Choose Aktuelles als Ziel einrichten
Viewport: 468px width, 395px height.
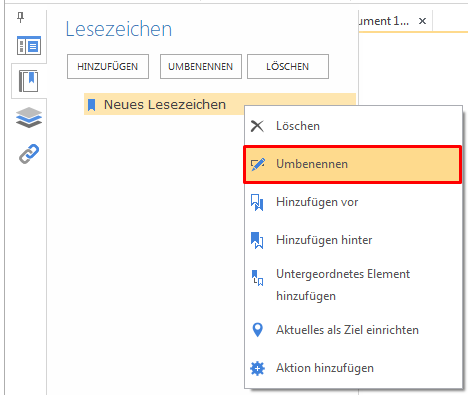(353, 330)
